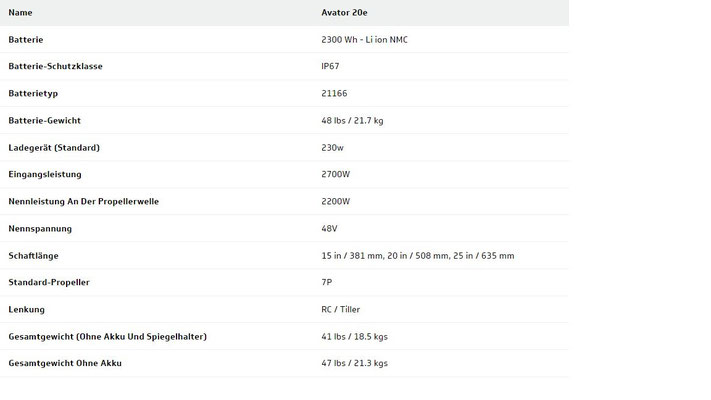The height and width of the screenshot is (400, 711).
Task: Select the Batterietyp label
Action: tap(33, 93)
